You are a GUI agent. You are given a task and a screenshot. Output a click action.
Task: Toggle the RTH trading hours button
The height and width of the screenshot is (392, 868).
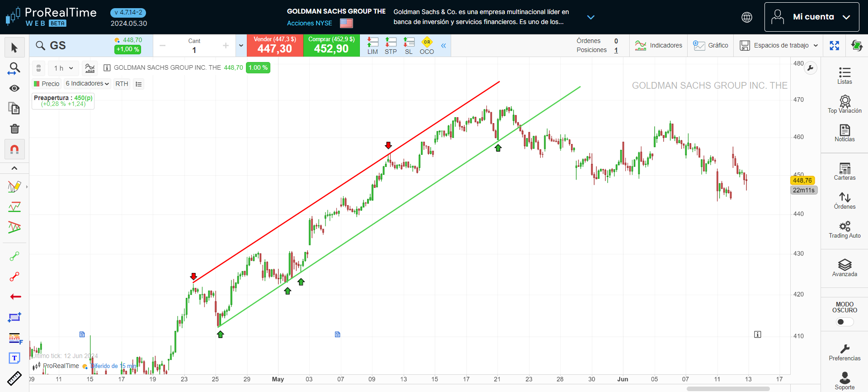point(122,84)
